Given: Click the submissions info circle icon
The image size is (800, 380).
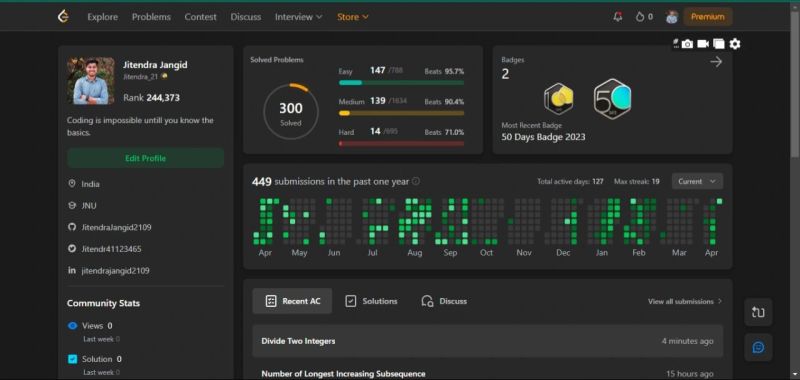Looking at the screenshot, I should point(416,181).
